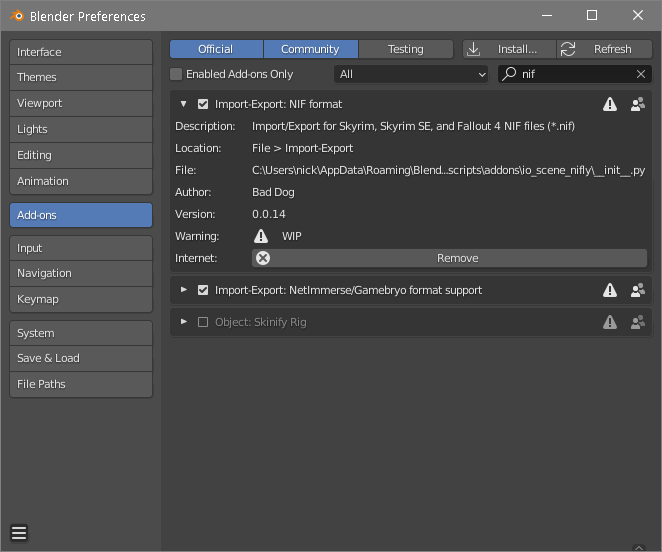
Task: Open the Lights preferences section
Action: point(81,130)
